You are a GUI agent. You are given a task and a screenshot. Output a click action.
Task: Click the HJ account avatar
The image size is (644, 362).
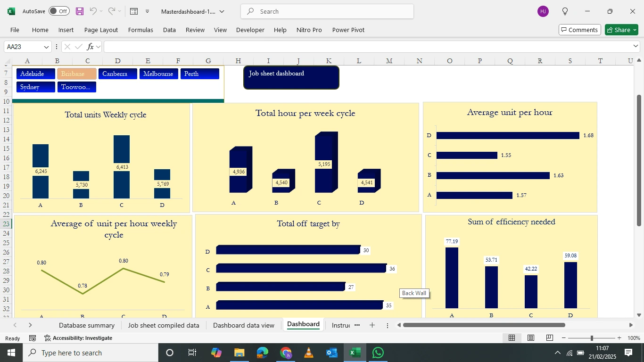[543, 11]
